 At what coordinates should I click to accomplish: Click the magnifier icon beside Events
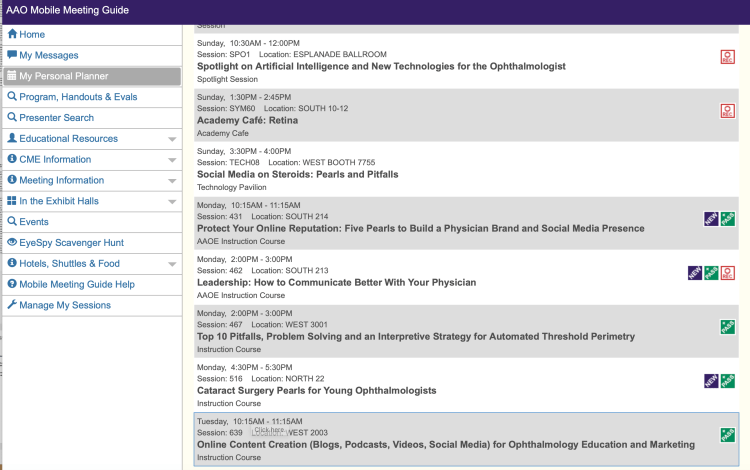click(12, 221)
